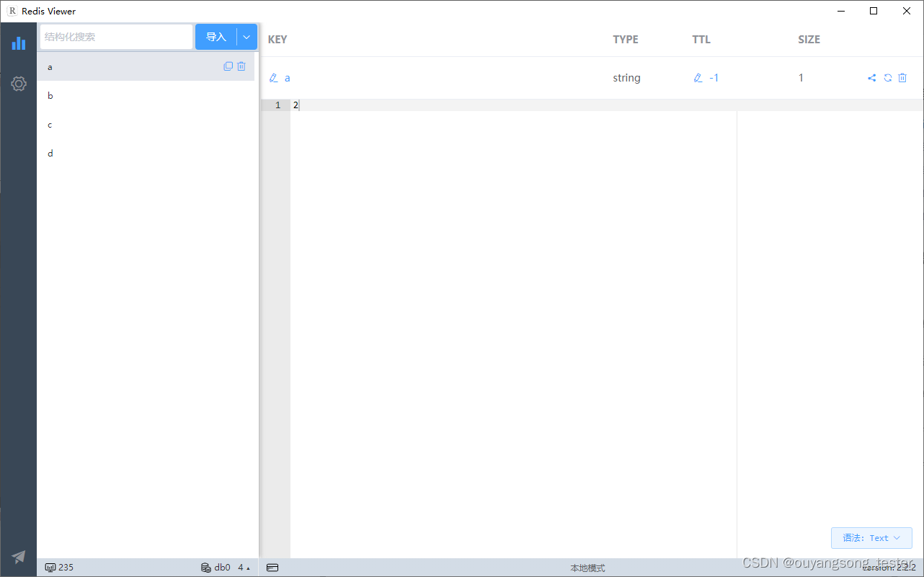The image size is (924, 577).
Task: Click the SIZE column header
Action: click(x=809, y=40)
